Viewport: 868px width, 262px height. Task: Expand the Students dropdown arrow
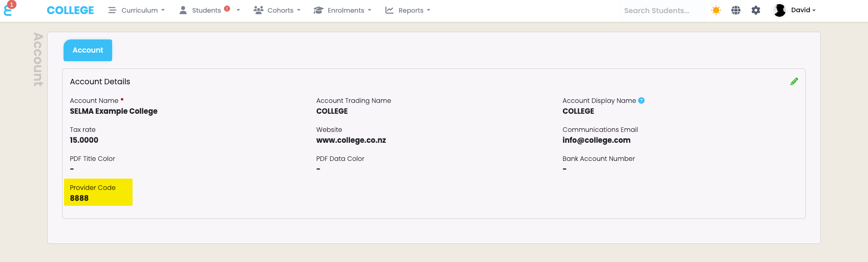[x=238, y=10]
